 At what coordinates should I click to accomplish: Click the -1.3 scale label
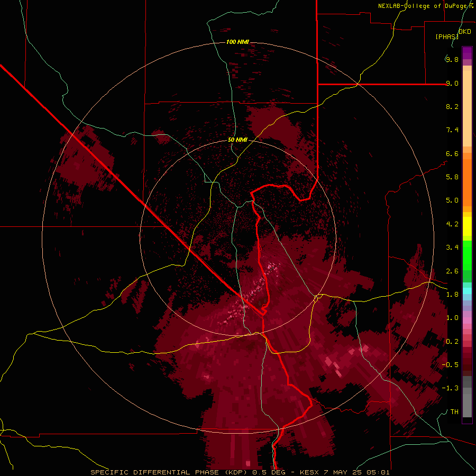[450, 388]
